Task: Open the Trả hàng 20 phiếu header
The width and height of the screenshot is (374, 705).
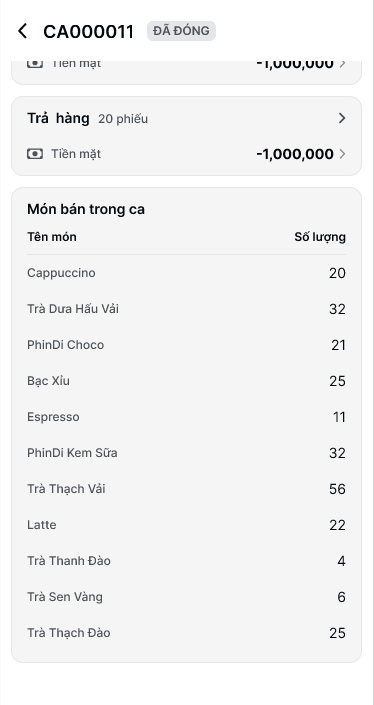Action: (187, 118)
